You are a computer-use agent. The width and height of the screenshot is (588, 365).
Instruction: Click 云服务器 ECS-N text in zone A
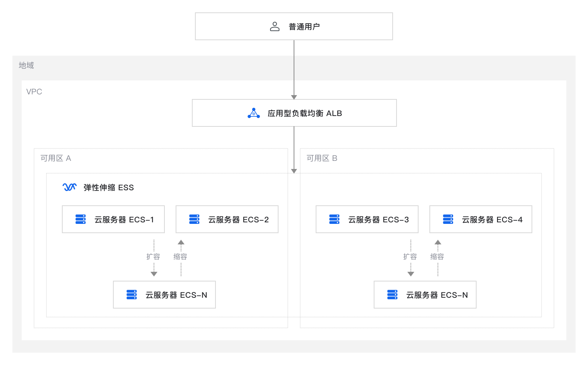point(176,295)
